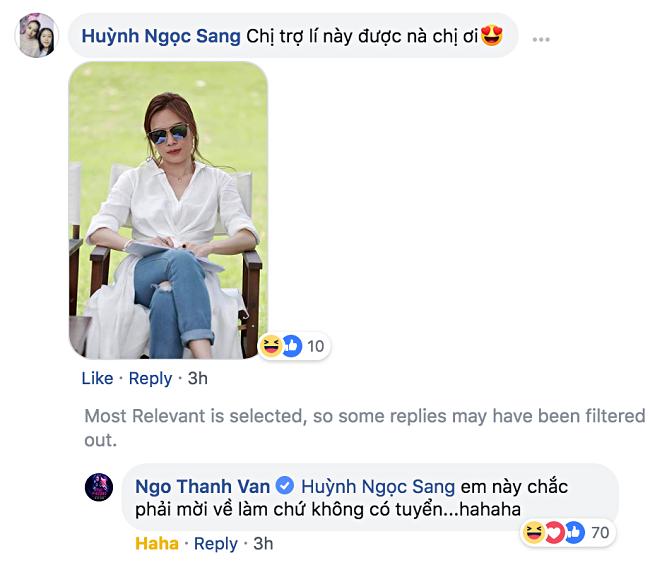
Task: Toggle Like on Huỳnh Ngọc Sang's comment
Action: [97, 378]
